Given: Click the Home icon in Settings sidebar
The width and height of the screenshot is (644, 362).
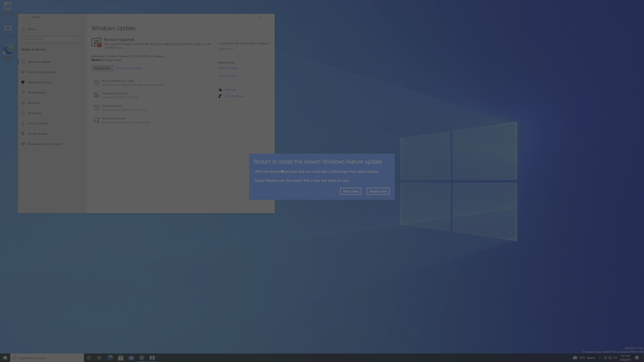Looking at the screenshot, I should (x=23, y=29).
